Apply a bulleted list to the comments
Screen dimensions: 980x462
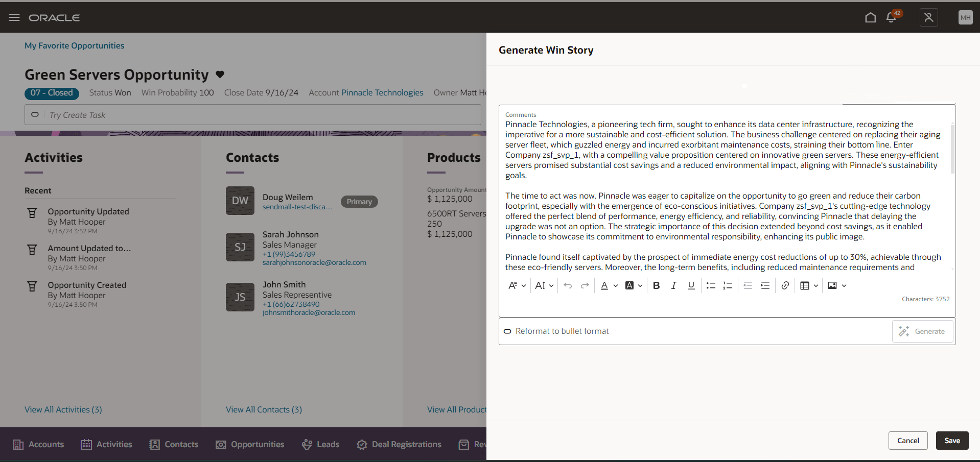point(711,285)
